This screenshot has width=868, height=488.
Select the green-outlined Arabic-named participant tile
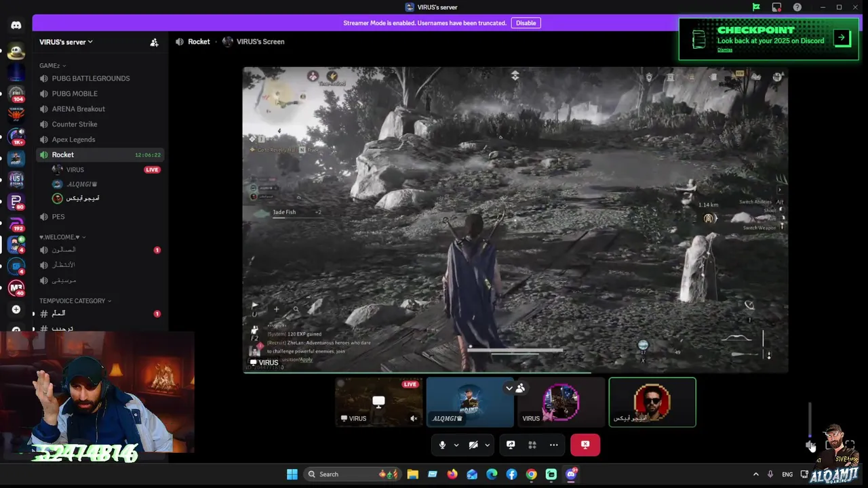point(652,402)
